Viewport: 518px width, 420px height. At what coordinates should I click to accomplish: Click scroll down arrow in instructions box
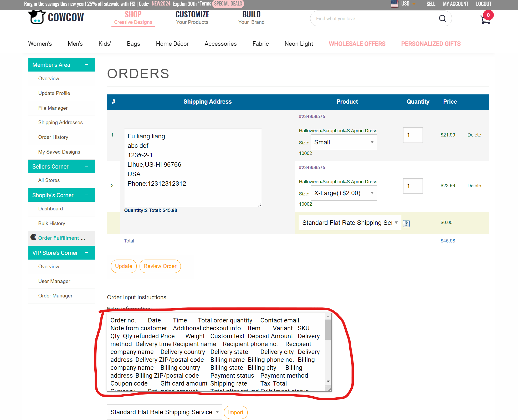[x=328, y=382]
